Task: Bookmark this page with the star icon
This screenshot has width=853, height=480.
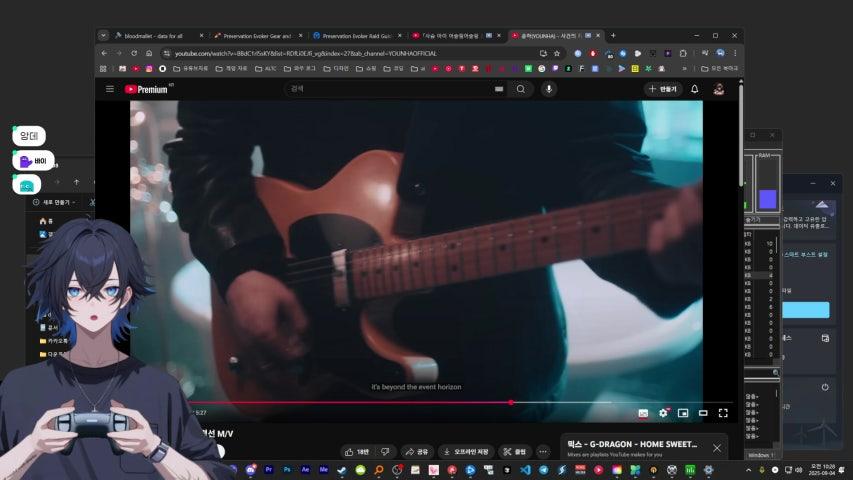Action: [x=557, y=53]
